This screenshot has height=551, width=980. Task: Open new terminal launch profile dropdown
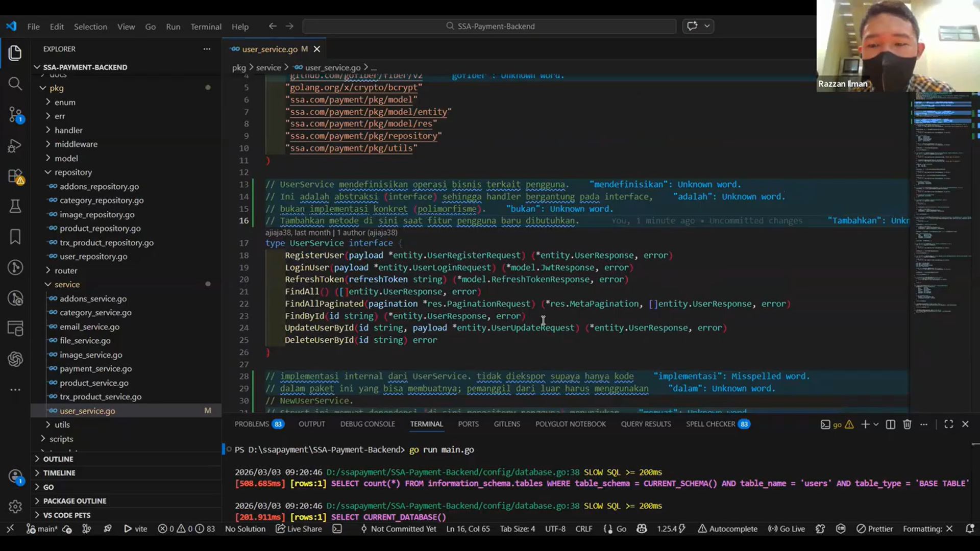876,424
